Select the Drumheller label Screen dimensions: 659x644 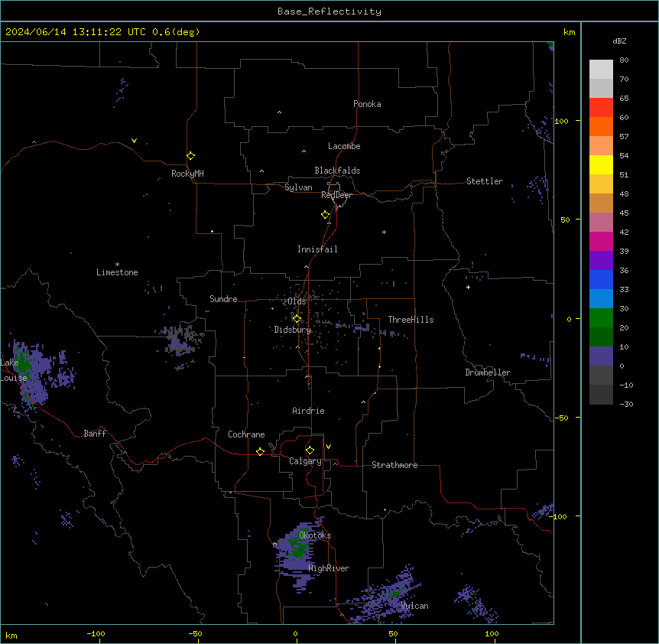pos(488,372)
